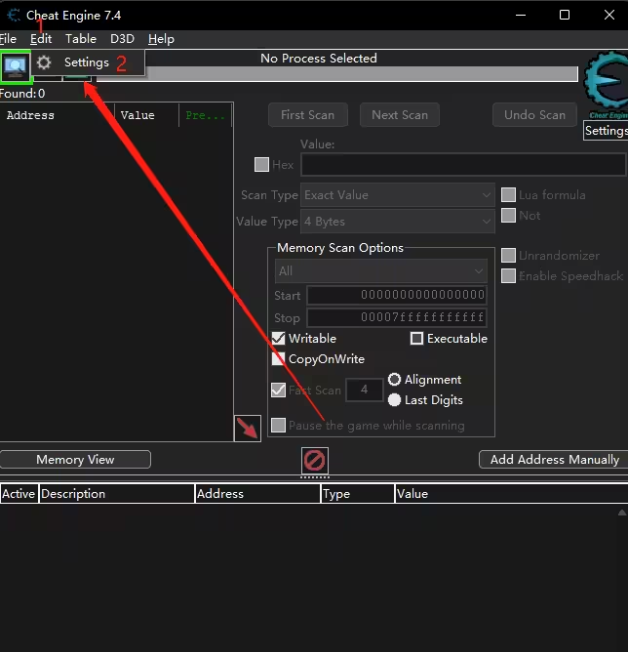
Task: Click the Cheat Engine title bar icon
Action: 14,15
